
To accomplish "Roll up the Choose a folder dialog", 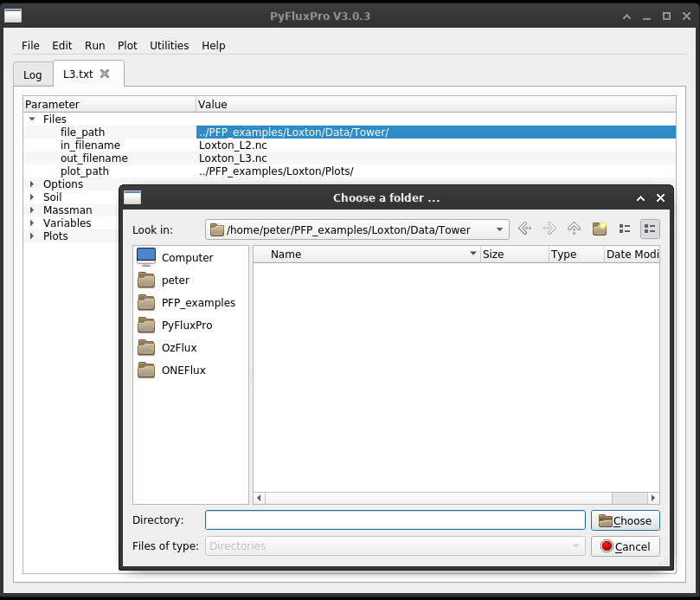I will pos(640,198).
